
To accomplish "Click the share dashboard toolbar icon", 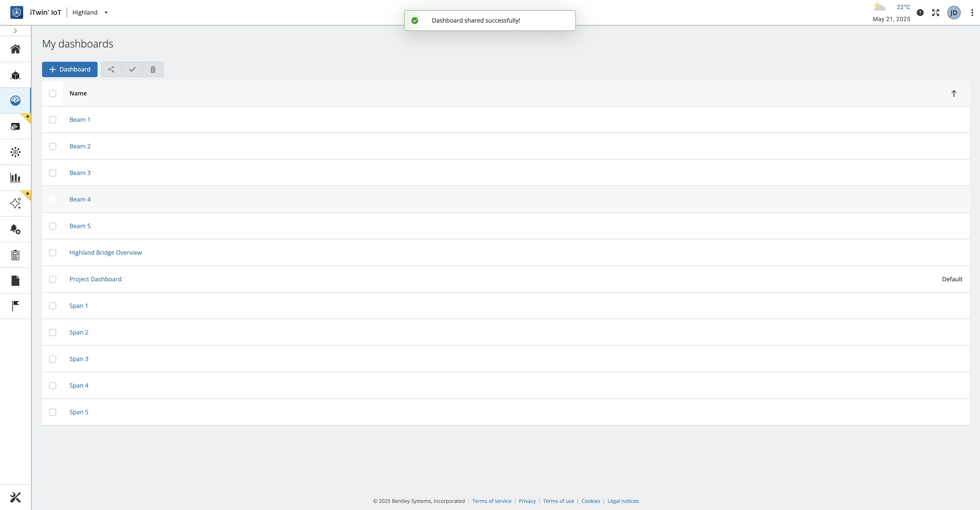I will [x=111, y=69].
